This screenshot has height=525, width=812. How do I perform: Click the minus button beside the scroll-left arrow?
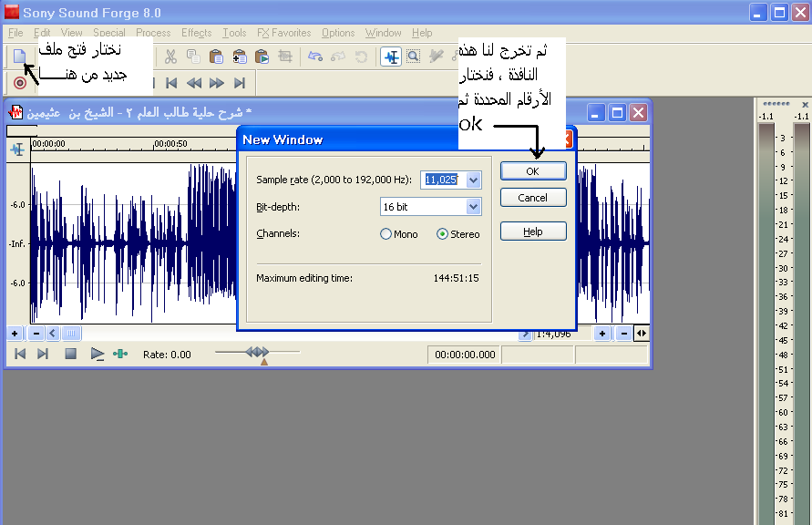[36, 334]
